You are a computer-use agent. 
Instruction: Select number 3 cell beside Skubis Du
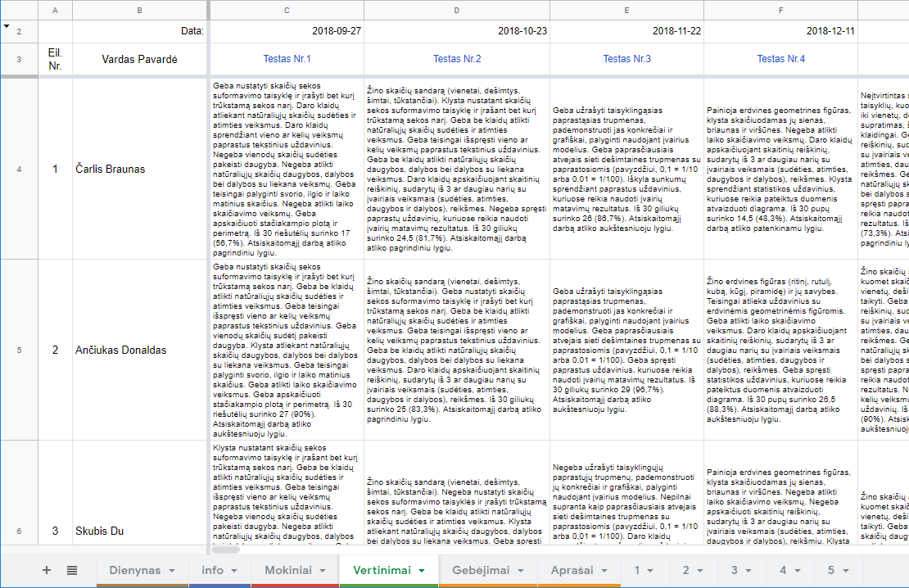[55, 493]
